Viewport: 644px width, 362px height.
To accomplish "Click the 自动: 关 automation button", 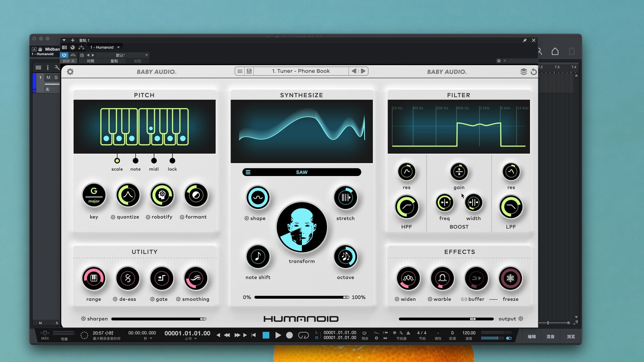I will (69, 61).
